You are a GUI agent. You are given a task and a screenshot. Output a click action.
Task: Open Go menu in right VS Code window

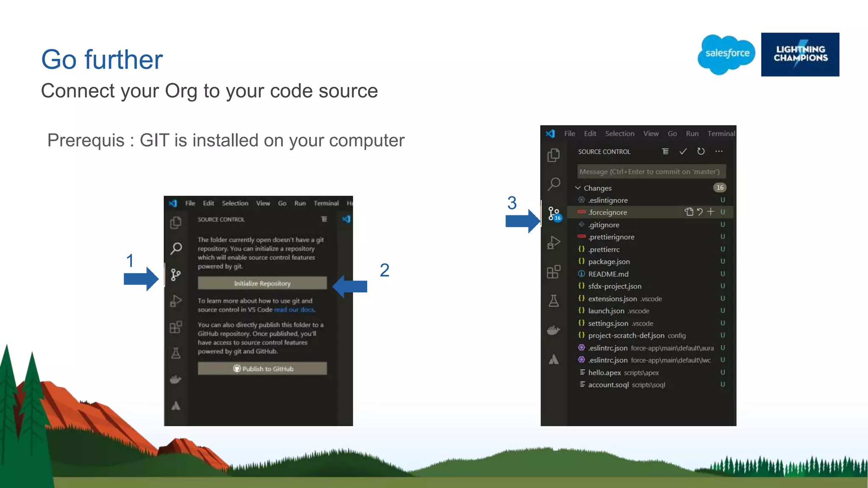pyautogui.click(x=672, y=133)
